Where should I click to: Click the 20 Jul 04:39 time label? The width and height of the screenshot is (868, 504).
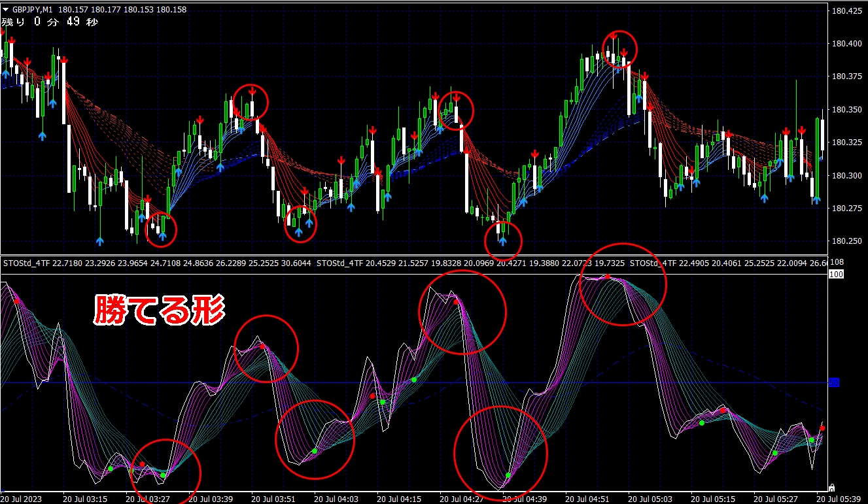click(x=526, y=499)
